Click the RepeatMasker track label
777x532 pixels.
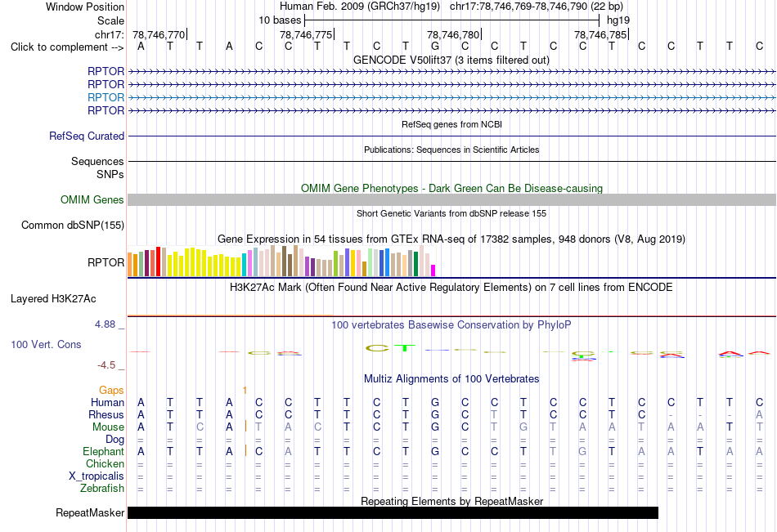(x=90, y=512)
